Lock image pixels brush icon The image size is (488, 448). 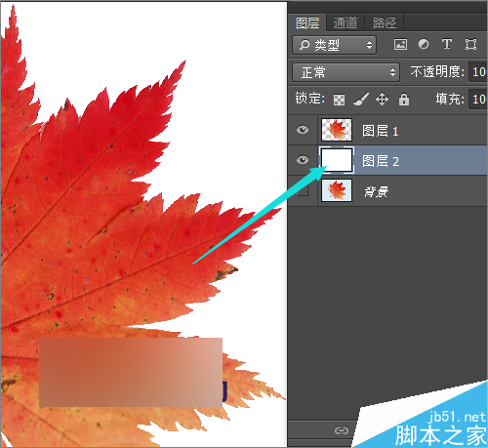361,100
